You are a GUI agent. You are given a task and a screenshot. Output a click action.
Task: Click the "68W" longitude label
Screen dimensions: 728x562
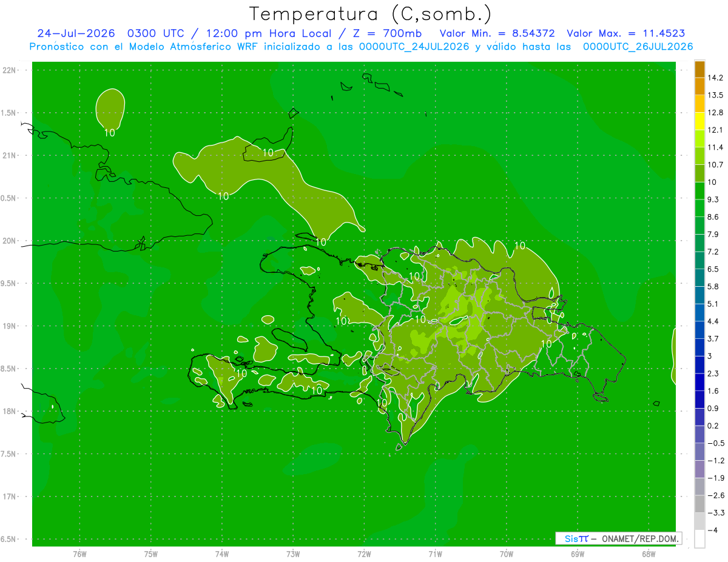tap(649, 554)
